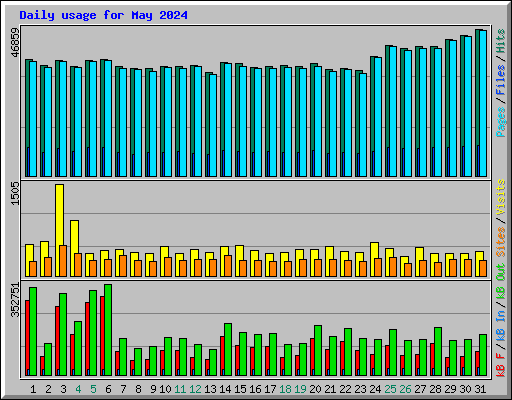Click day 14 on the x-axis
This screenshot has width=512, height=400.
(225, 389)
